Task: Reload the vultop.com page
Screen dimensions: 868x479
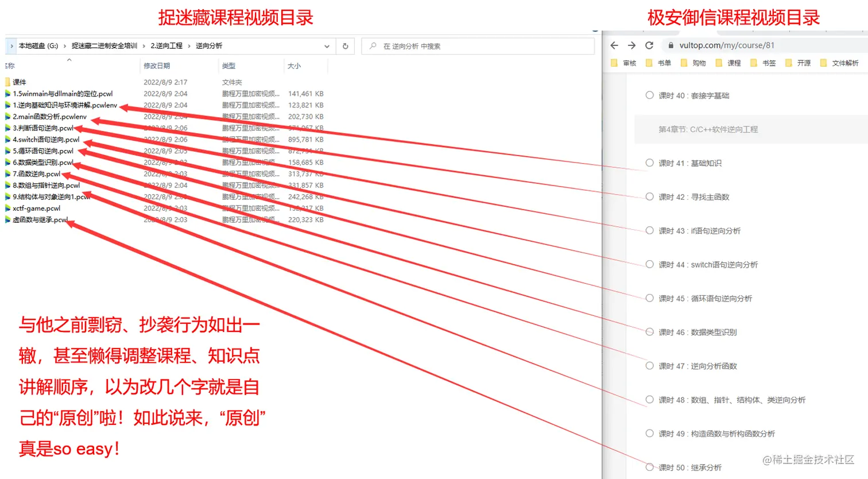Action: pyautogui.click(x=649, y=45)
